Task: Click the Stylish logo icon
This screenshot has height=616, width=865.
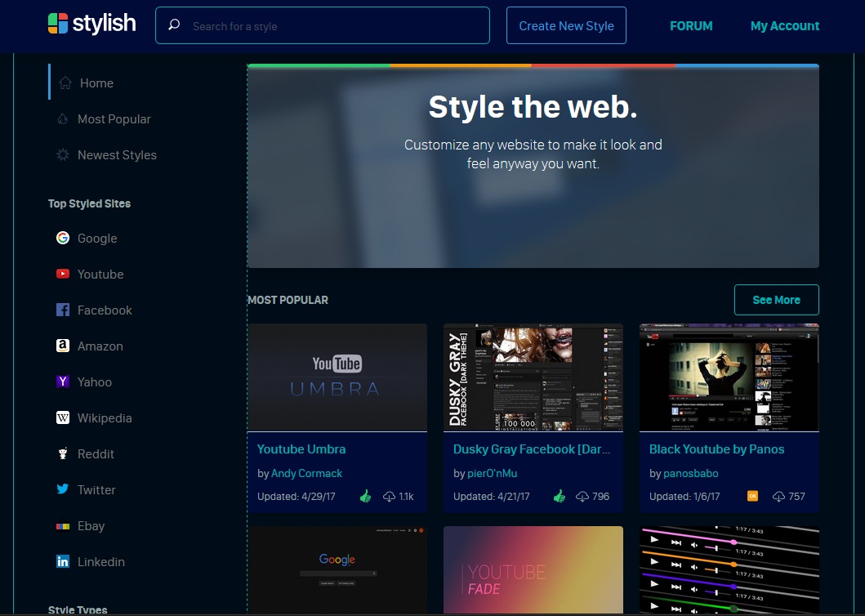Action: point(58,23)
